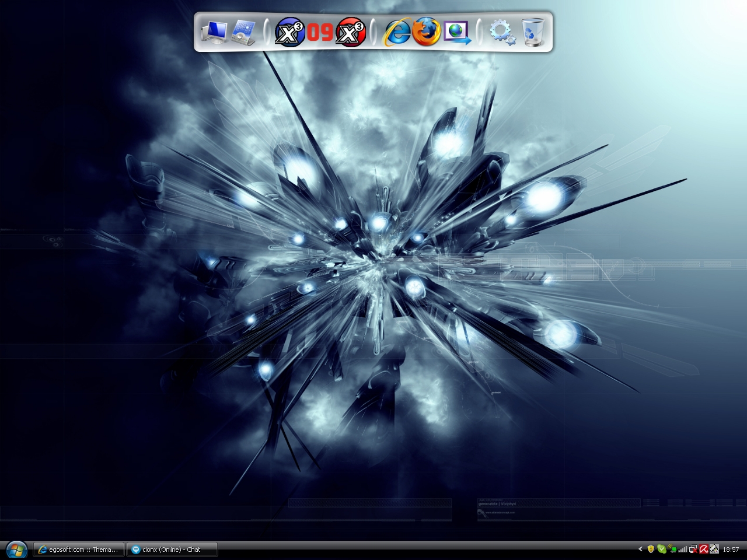Click the signal strength bars tray icon
Screen dimensions: 747x560
point(682,549)
